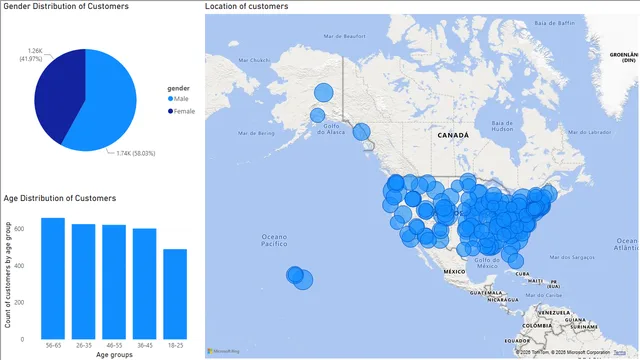Select the southern Florida customer bubble
Viewport: 640px width, 360px height.
click(516, 261)
